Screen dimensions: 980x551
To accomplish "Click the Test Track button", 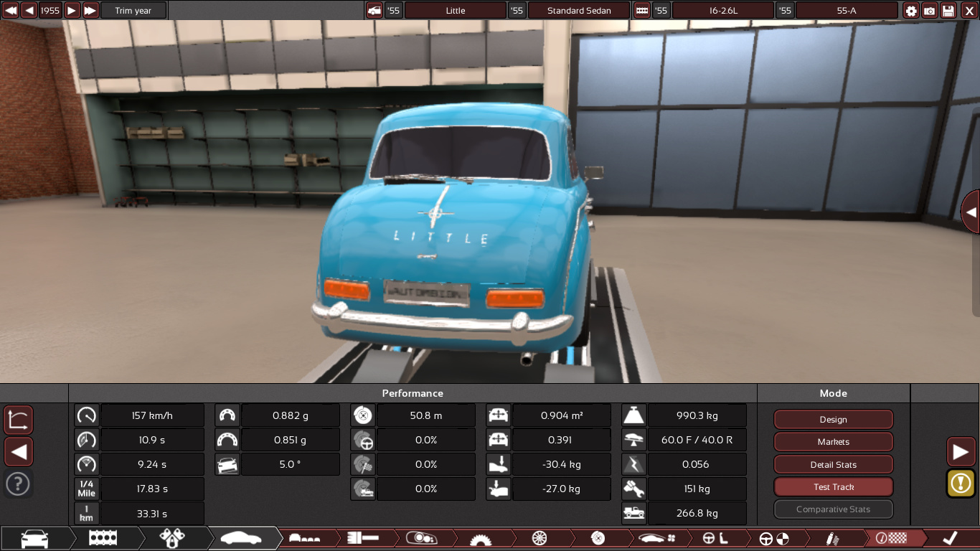I will [833, 487].
